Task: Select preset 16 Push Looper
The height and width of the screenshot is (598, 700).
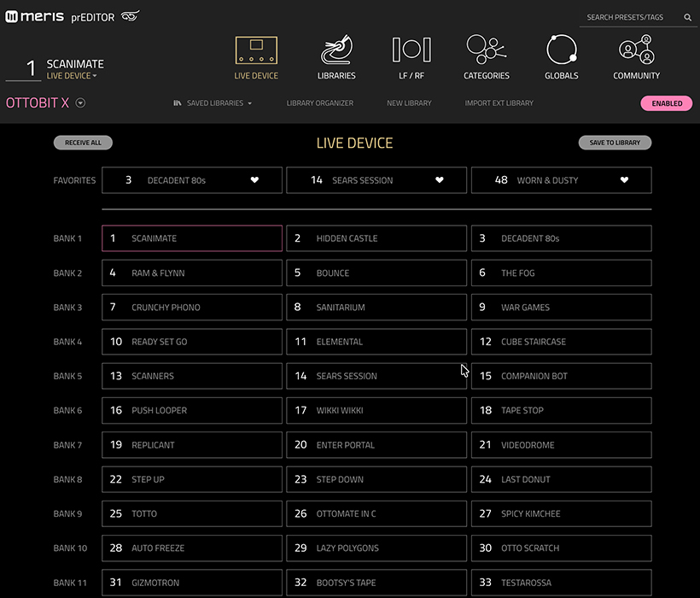Action: (x=192, y=410)
